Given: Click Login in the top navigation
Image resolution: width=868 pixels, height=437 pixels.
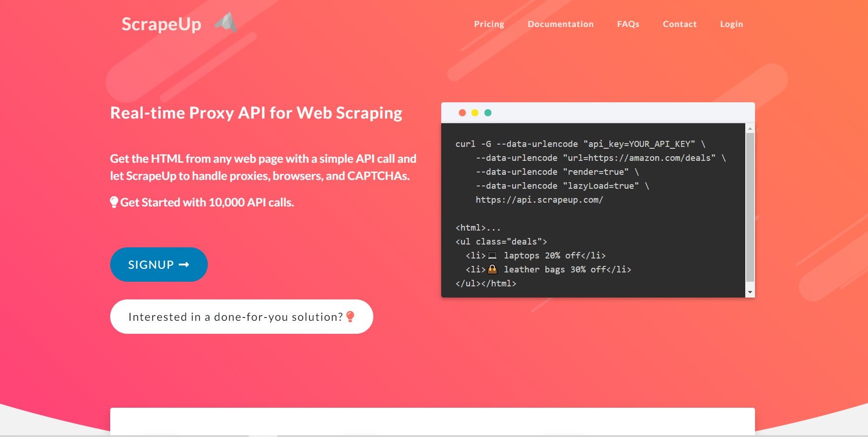Looking at the screenshot, I should pyautogui.click(x=731, y=24).
